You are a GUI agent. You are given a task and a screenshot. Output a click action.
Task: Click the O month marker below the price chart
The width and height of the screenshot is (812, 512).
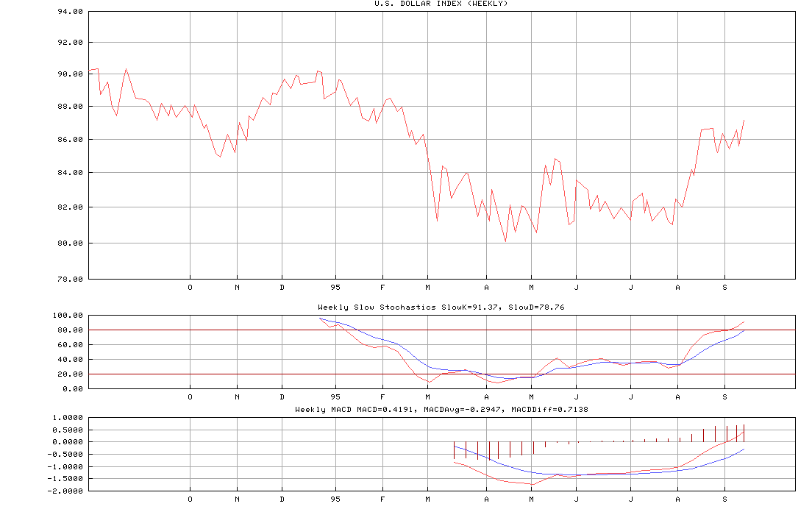tap(190, 288)
